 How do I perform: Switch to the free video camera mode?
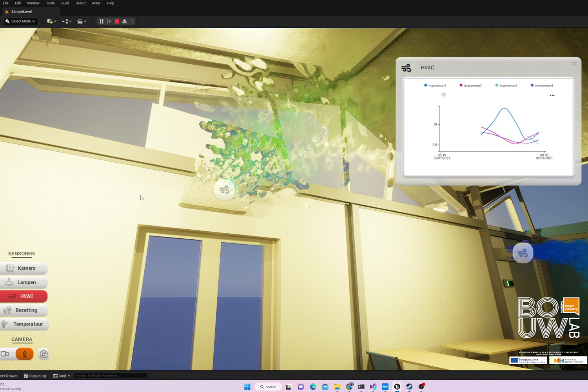point(5,354)
